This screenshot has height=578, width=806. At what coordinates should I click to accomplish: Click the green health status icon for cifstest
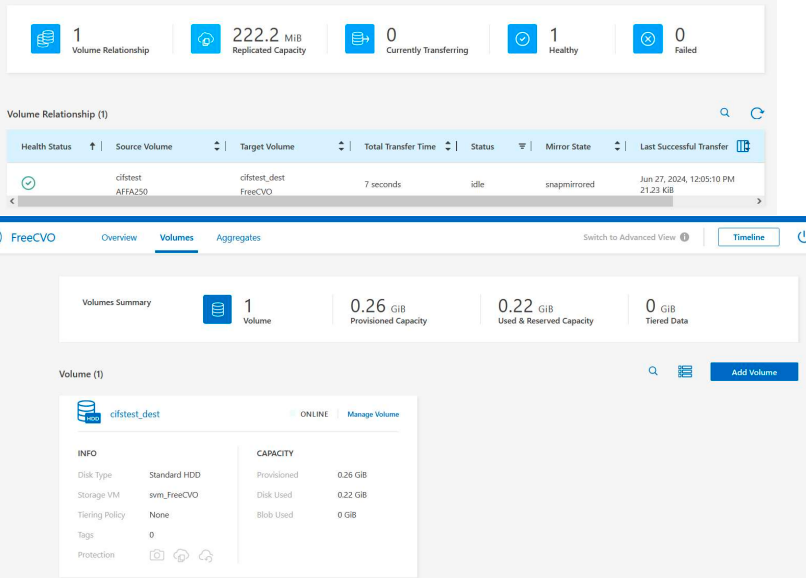[x=28, y=183]
